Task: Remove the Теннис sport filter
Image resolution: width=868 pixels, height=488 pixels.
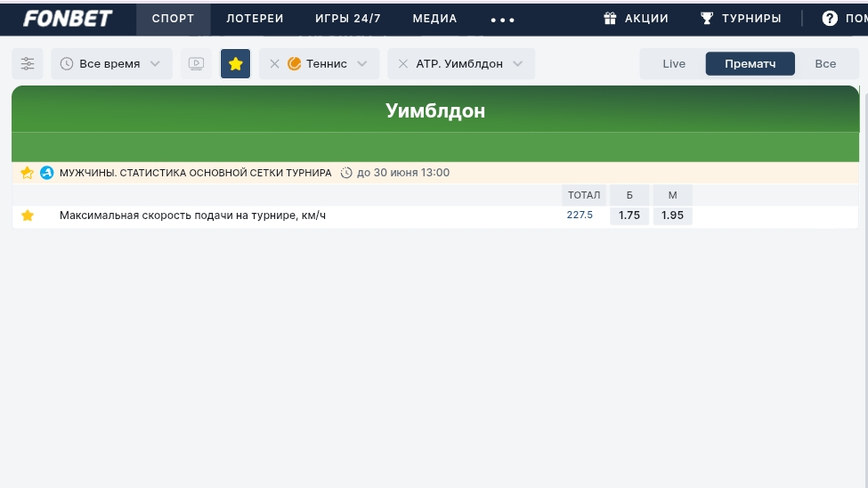Action: [274, 64]
